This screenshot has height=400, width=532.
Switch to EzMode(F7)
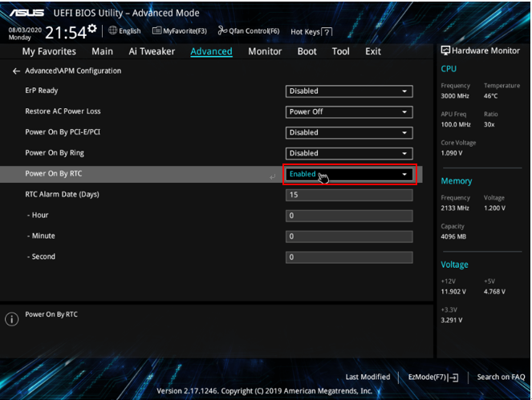[x=433, y=378]
